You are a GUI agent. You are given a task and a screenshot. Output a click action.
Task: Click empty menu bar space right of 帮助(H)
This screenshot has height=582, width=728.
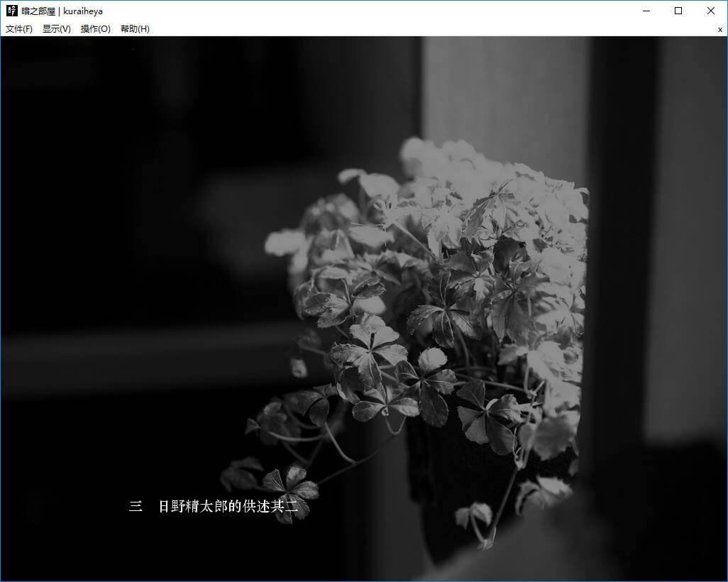(426, 29)
